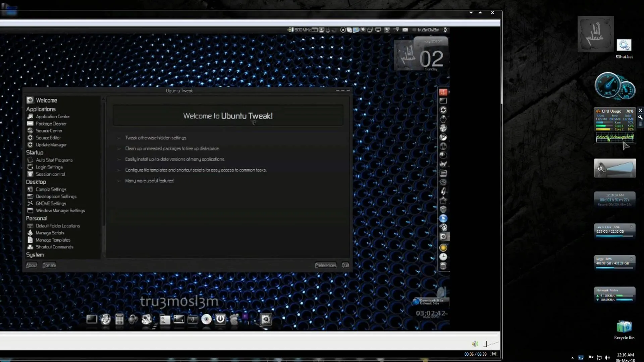Select Session control entry
This screenshot has width=644, height=362.
point(46,174)
